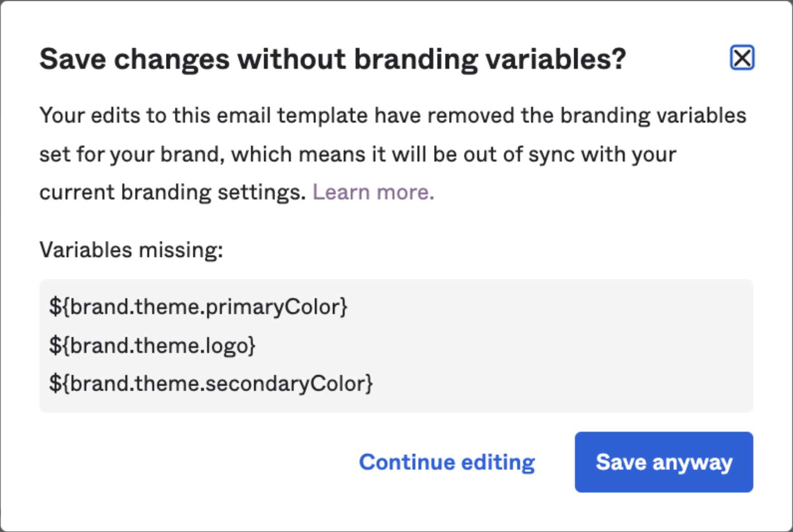Select the ${brand.theme.primaryColor} variable line

click(198, 307)
